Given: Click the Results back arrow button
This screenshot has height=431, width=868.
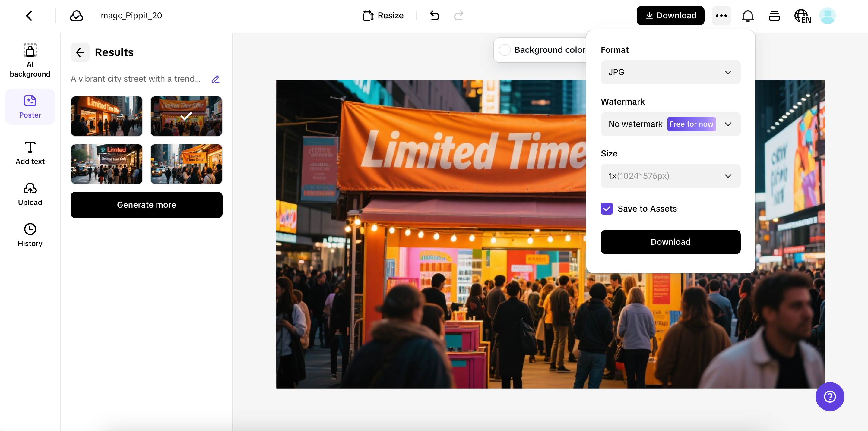Looking at the screenshot, I should [x=80, y=52].
